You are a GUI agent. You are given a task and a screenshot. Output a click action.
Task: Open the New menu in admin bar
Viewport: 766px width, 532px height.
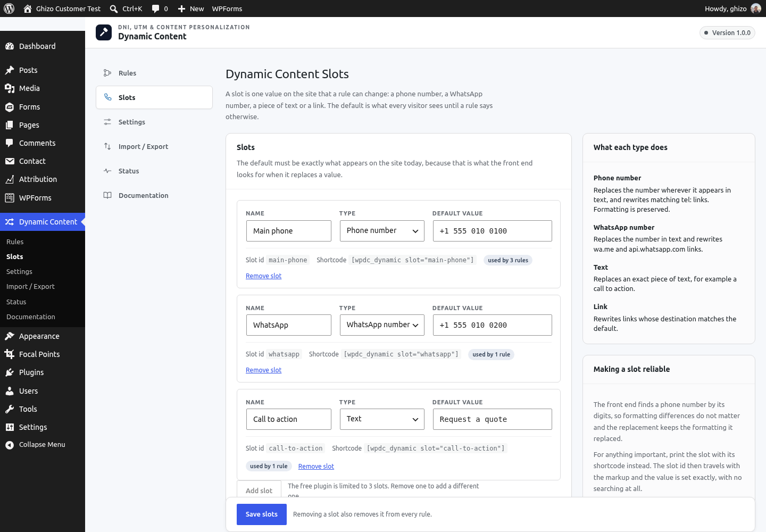(x=190, y=9)
